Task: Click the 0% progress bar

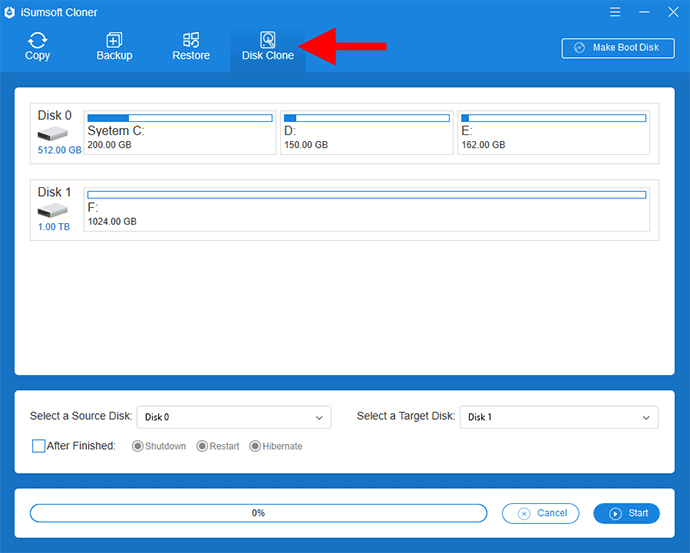Action: [x=259, y=513]
